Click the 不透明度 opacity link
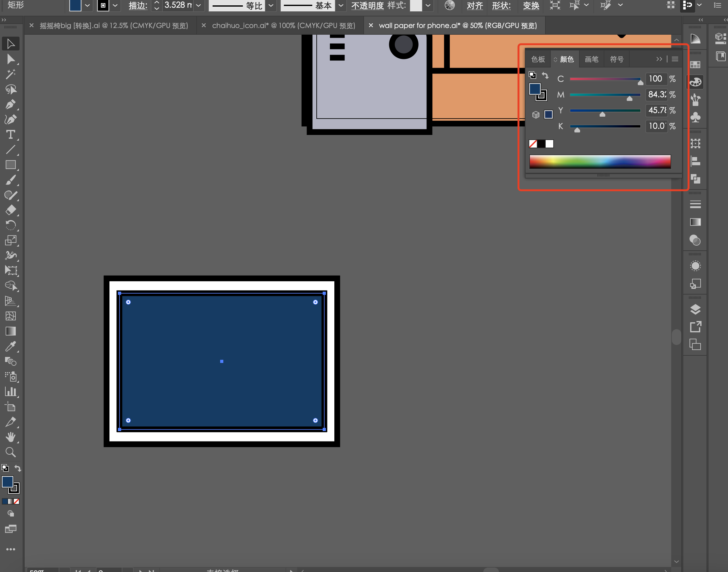This screenshot has width=728, height=572. pos(367,6)
